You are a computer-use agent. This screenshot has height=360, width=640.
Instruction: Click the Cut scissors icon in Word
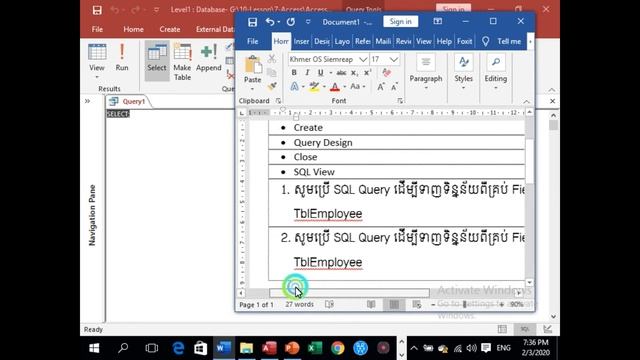pyautogui.click(x=272, y=59)
